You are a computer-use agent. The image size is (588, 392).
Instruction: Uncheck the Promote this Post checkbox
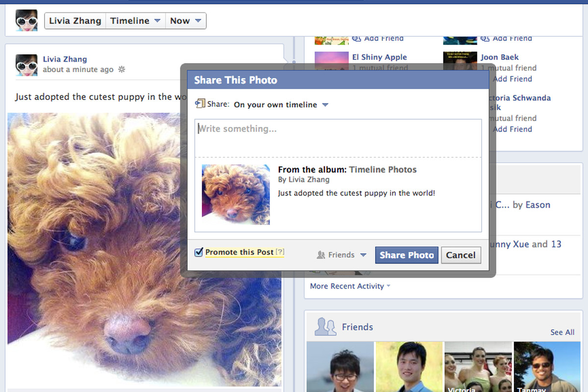coord(199,252)
